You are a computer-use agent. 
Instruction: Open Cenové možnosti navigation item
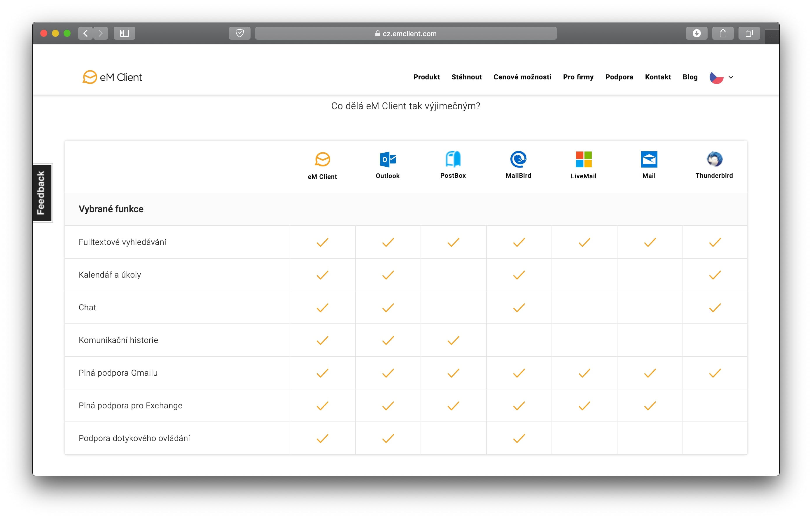point(522,77)
